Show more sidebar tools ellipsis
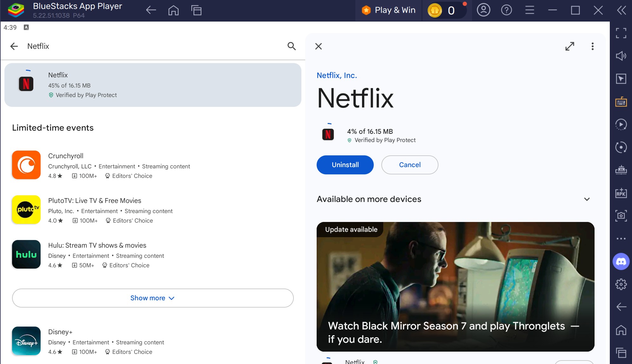 pos(621,238)
